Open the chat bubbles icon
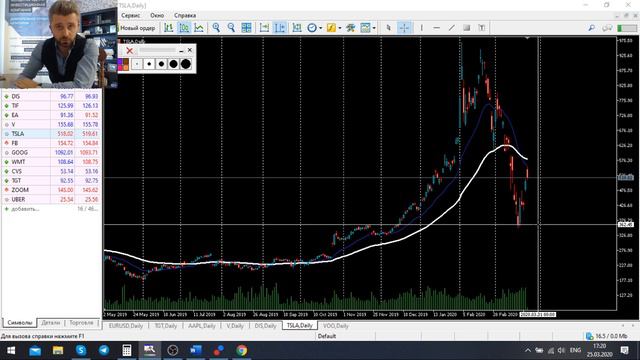The image size is (640, 360). (607, 28)
